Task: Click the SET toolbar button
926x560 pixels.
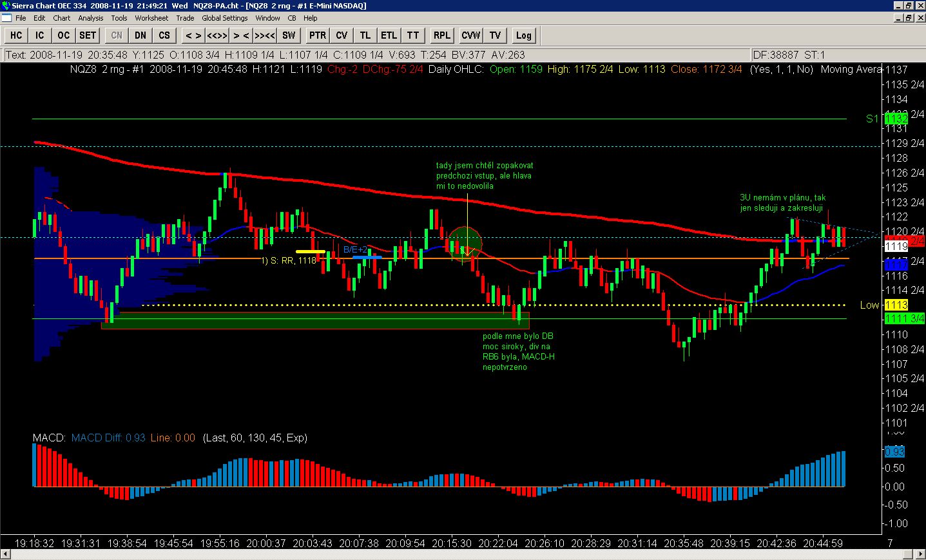Action: [x=88, y=35]
